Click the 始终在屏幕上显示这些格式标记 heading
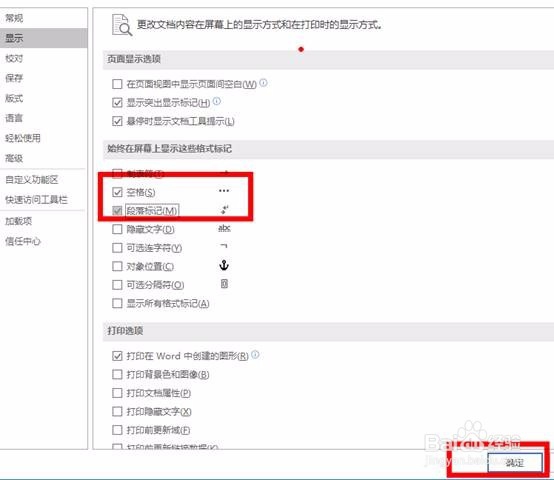Image resolution: width=554 pixels, height=480 pixels. (170, 148)
